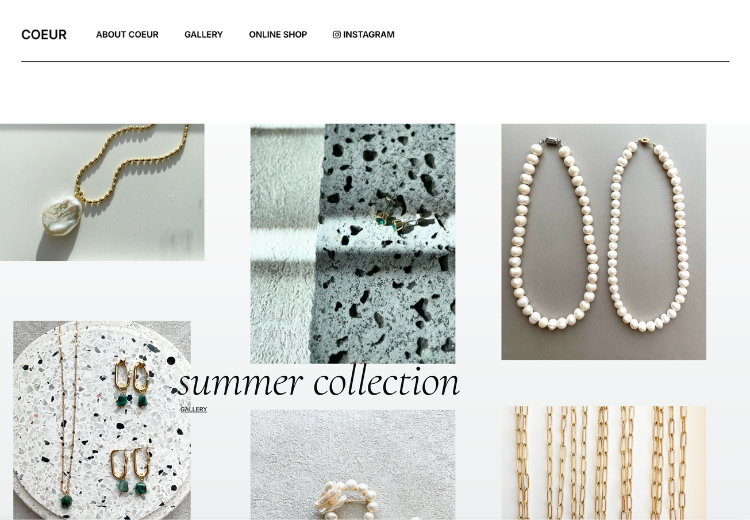This screenshot has height=520, width=750.
Task: Click the small GALLERY link under the heading
Action: 194,409
